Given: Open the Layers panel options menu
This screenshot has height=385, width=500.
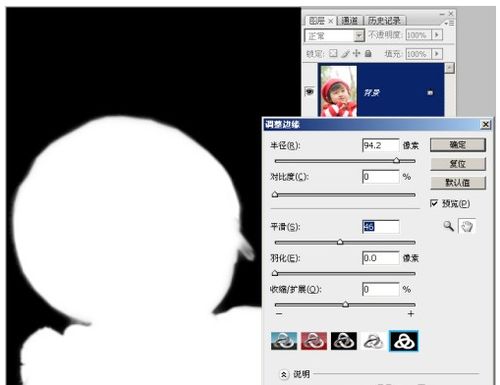Looking at the screenshot, I should (x=449, y=23).
